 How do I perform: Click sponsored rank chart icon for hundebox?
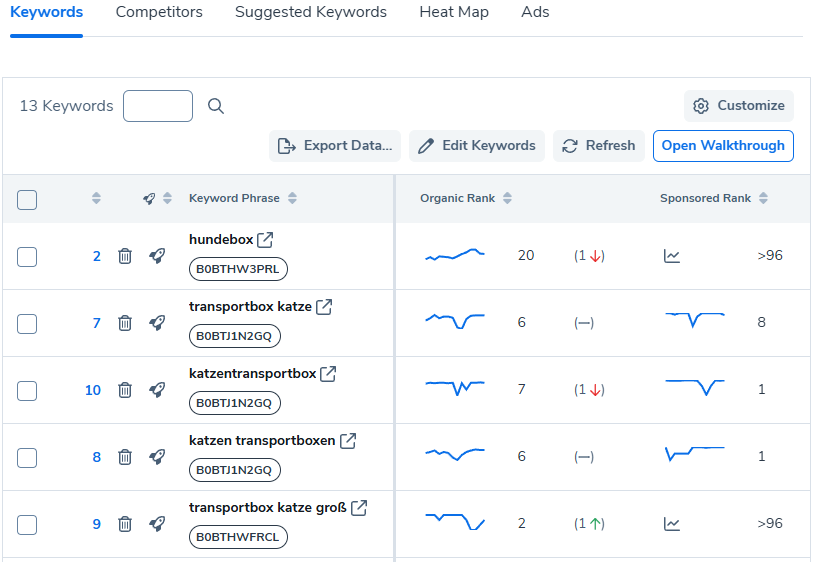672,256
